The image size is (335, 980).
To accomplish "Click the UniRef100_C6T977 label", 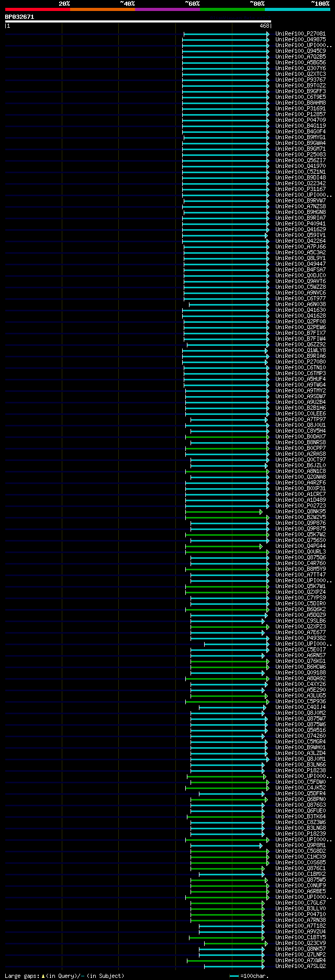I will click(300, 299).
